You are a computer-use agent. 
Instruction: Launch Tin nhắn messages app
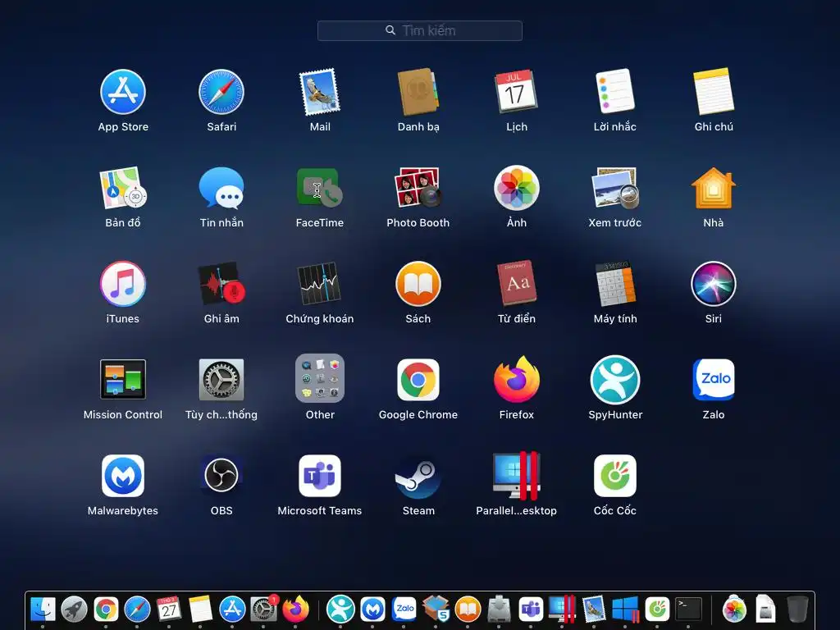(221, 188)
